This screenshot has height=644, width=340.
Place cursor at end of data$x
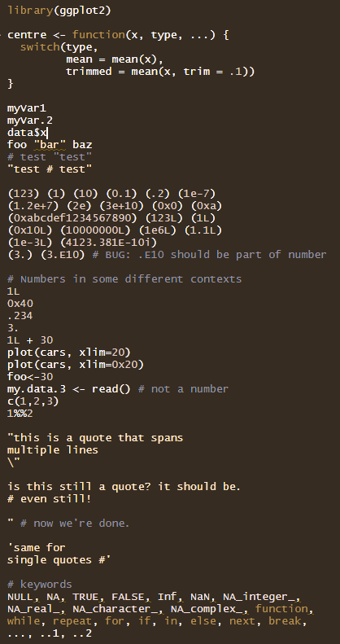[47, 133]
